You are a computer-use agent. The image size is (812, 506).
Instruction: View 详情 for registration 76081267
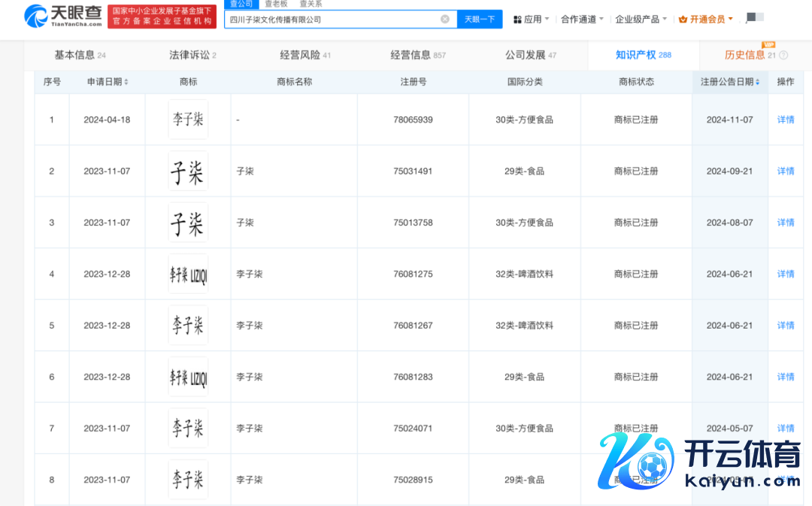click(786, 326)
